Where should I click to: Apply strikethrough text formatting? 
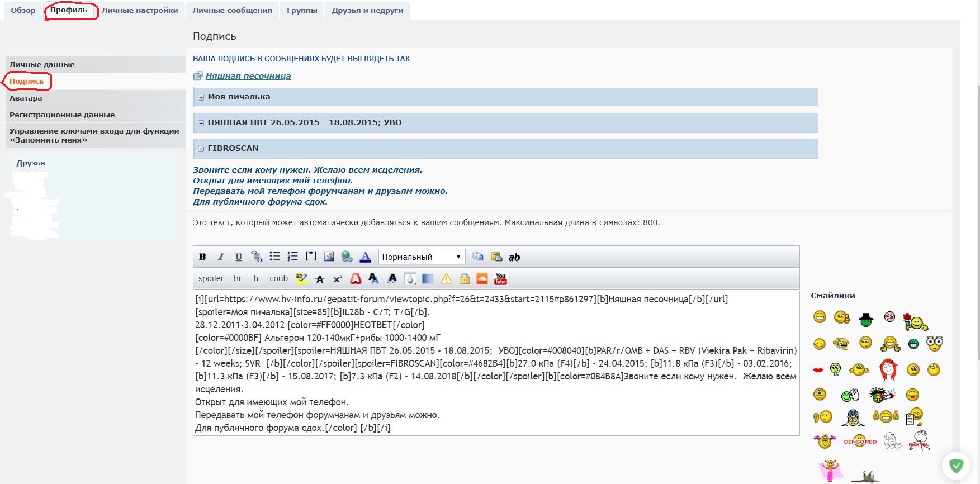[320, 279]
